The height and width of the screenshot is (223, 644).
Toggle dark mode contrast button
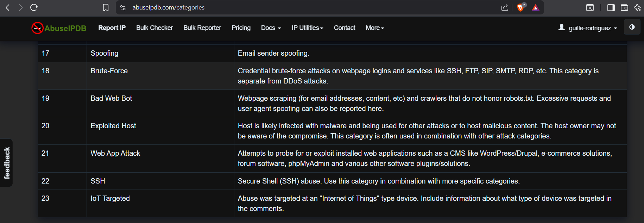(x=632, y=27)
